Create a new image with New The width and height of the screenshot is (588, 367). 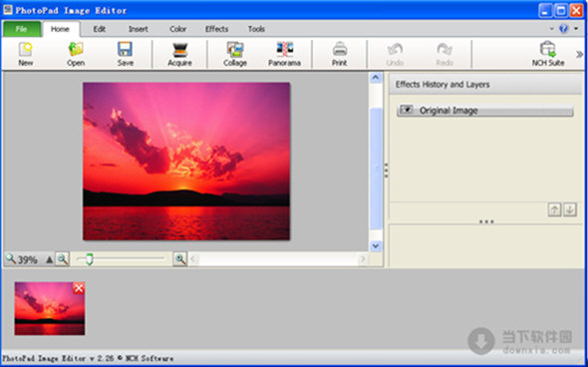coord(26,55)
